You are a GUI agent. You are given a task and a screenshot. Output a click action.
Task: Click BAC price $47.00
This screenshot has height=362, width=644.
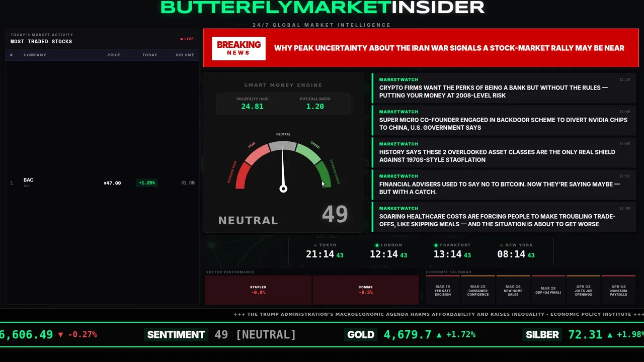[112, 183]
